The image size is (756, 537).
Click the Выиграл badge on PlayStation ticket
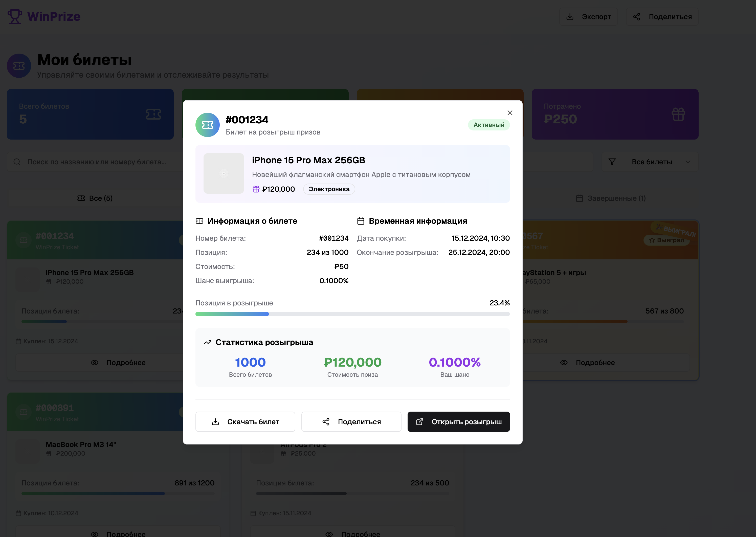(x=666, y=240)
